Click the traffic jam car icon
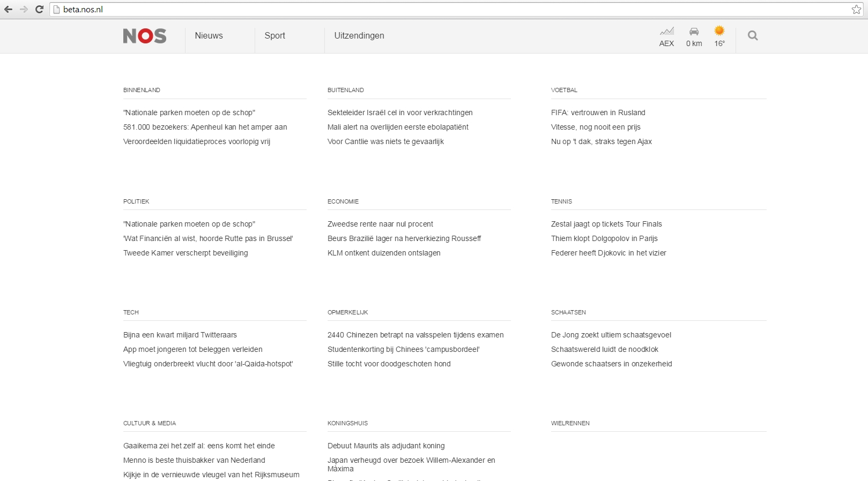Screen dimensions: 868x481 [694, 32]
